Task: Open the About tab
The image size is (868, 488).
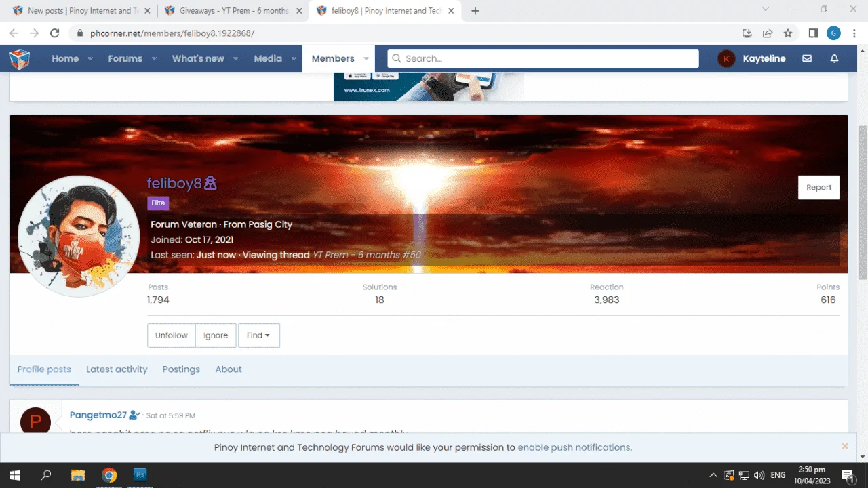Action: click(229, 369)
